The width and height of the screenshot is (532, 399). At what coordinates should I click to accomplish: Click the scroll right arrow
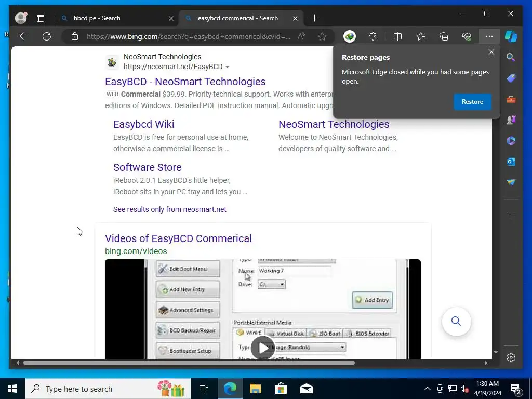coord(486,363)
